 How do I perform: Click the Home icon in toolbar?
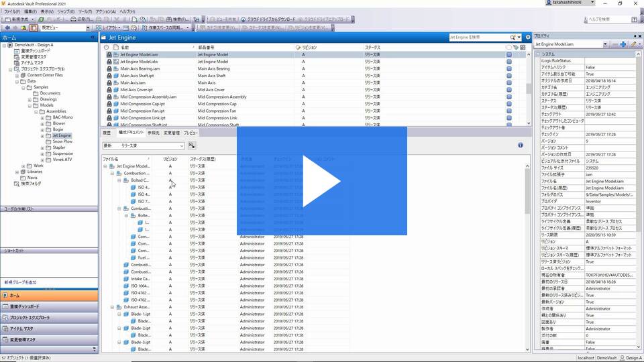[24, 28]
